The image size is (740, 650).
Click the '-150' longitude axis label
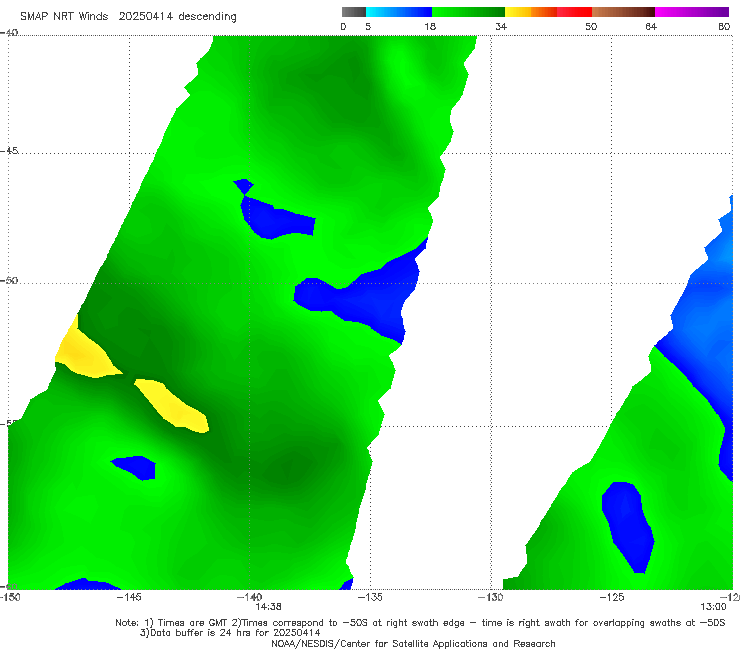point(10,597)
